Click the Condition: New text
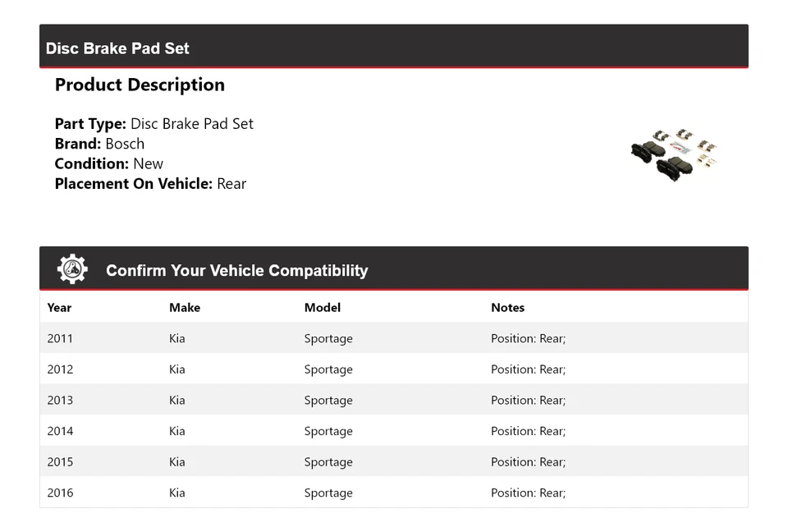This screenshot has width=788, height=532. pos(108,163)
